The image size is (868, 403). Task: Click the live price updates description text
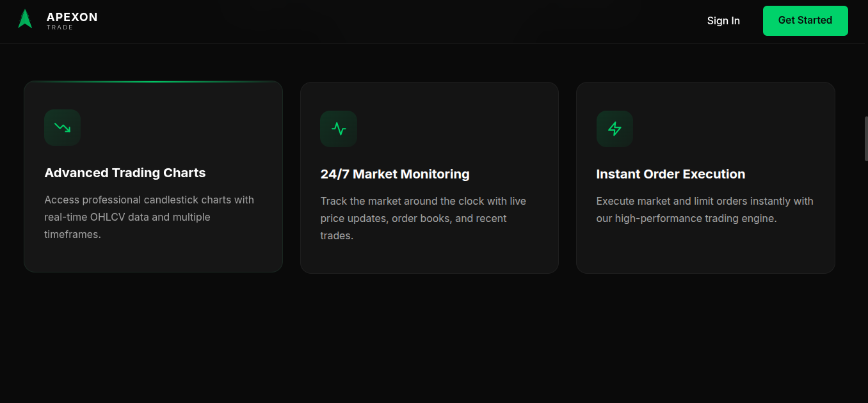(423, 218)
